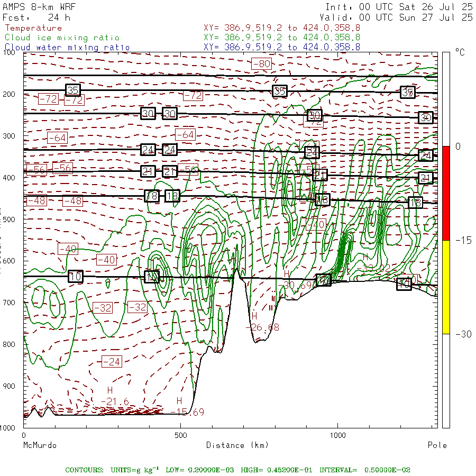Screen dimensions: 476x476
Task: Click the 'CONTOURS:' footer label
Action: [84, 470]
